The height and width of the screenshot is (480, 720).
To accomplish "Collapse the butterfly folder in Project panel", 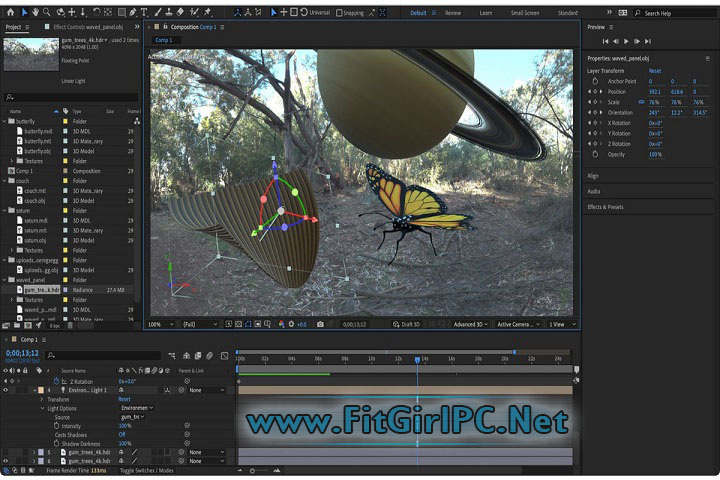I will (5, 121).
